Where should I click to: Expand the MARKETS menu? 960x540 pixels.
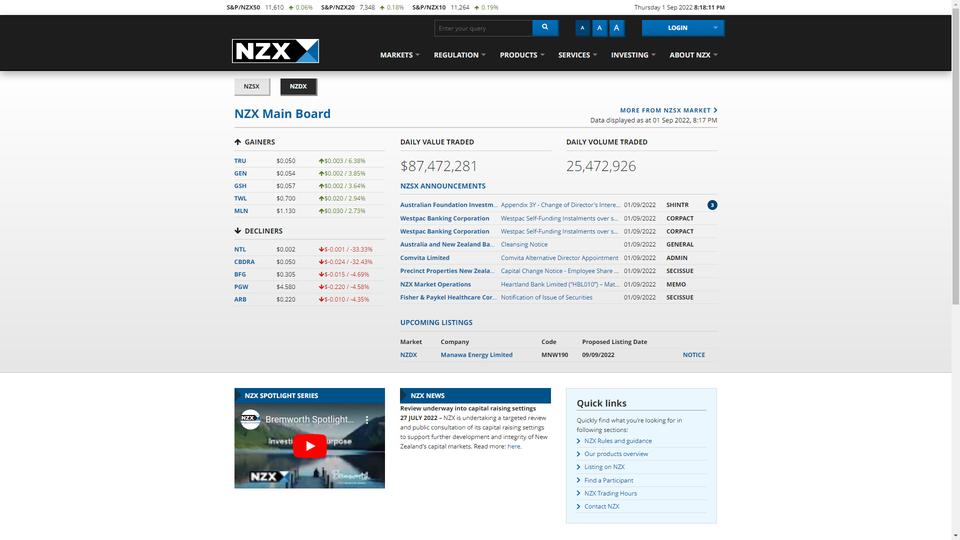(x=400, y=55)
